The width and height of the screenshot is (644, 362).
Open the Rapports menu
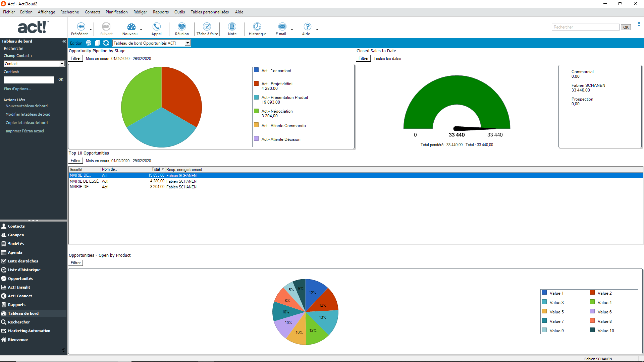tap(161, 12)
